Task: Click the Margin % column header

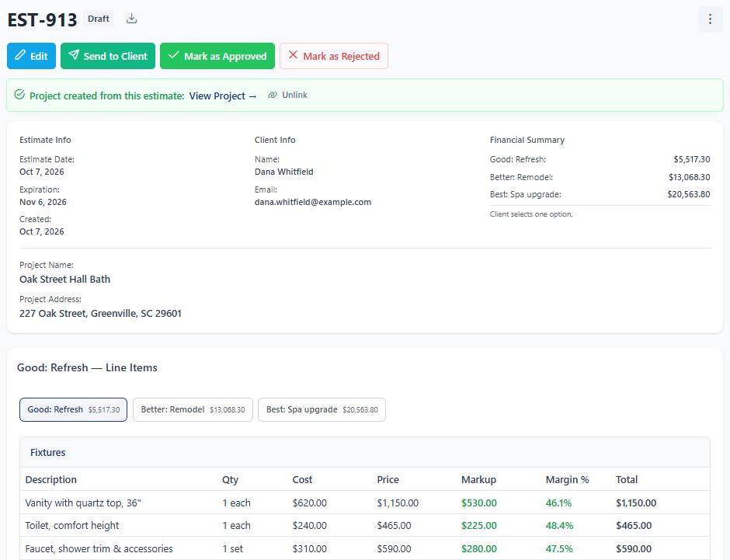Action: pos(567,479)
